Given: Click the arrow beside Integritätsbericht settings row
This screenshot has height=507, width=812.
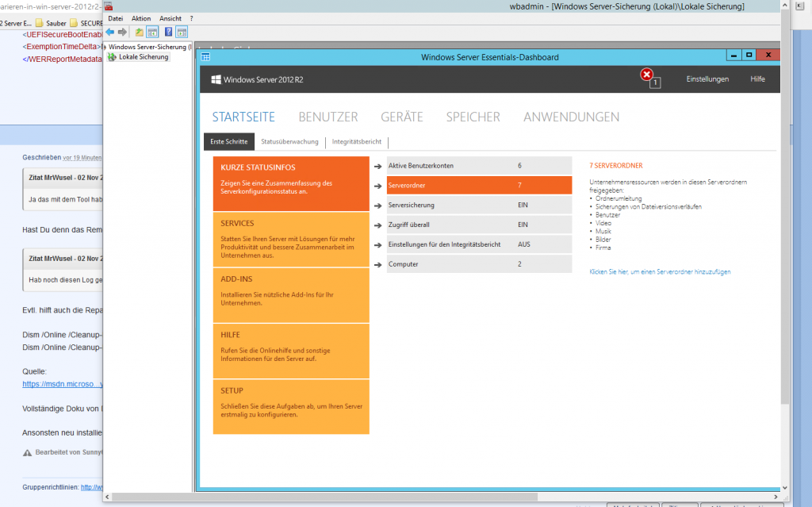Looking at the screenshot, I should tap(378, 245).
